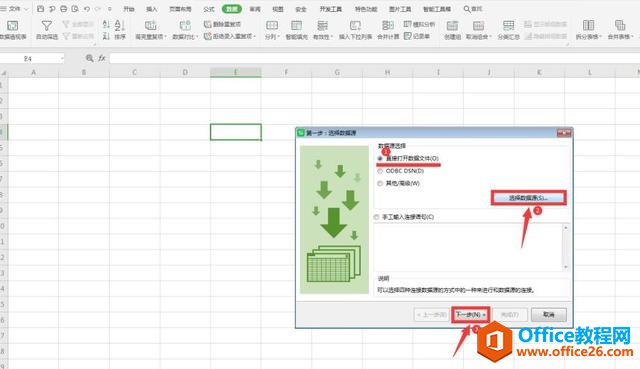Image resolution: width=640 pixels, height=369 pixels.
Task: Open the Formulas (公式) tab
Action: (209, 9)
